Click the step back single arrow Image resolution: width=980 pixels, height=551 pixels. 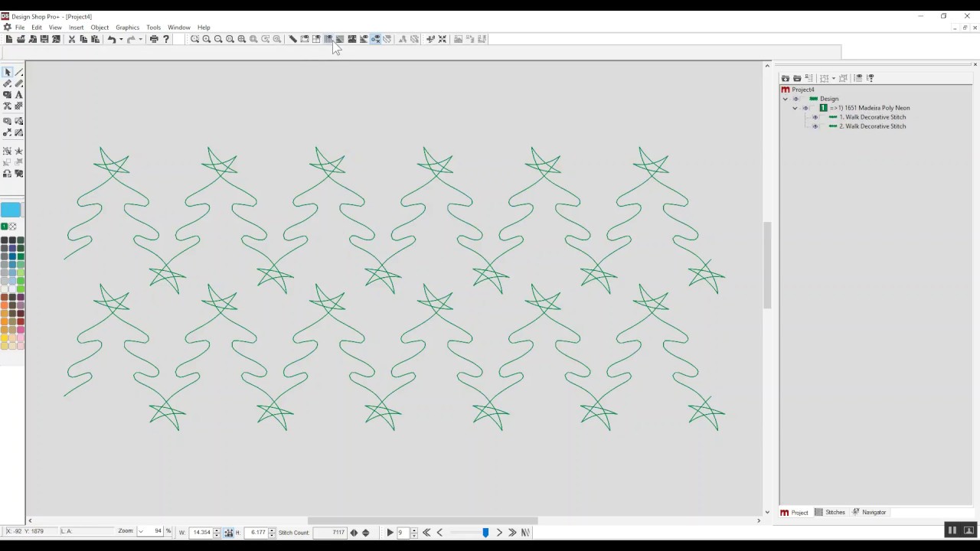[x=439, y=533]
